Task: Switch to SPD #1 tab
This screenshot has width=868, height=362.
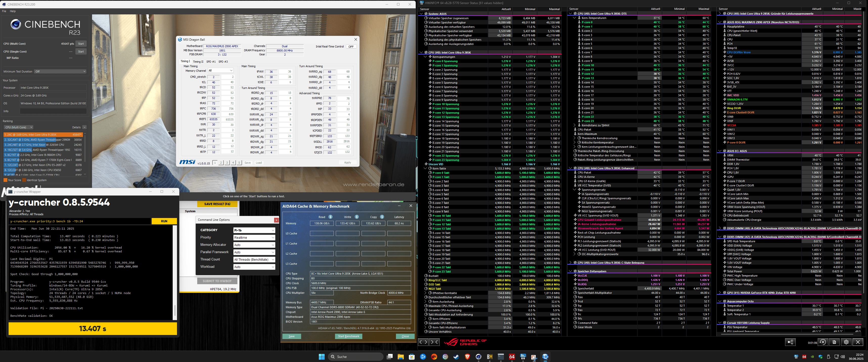Action: click(x=211, y=62)
